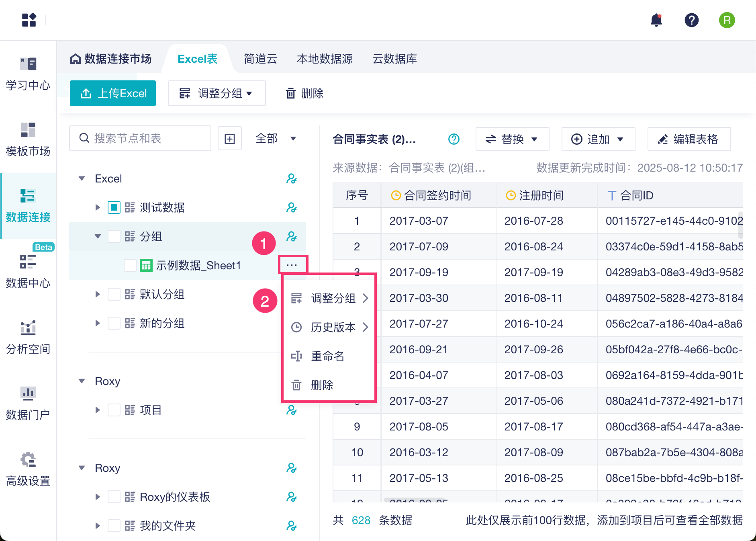Click the add-node plus icon beside search

point(230,139)
